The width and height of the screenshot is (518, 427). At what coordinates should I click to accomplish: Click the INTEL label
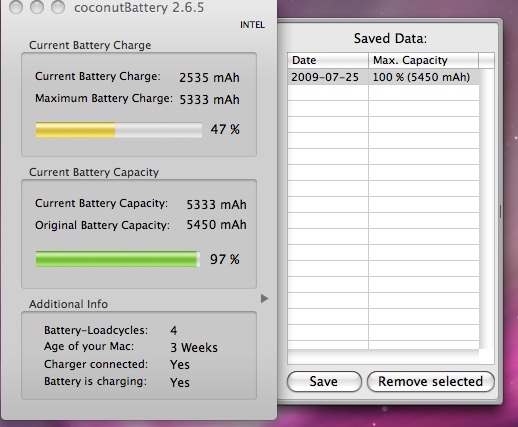[x=252, y=25]
